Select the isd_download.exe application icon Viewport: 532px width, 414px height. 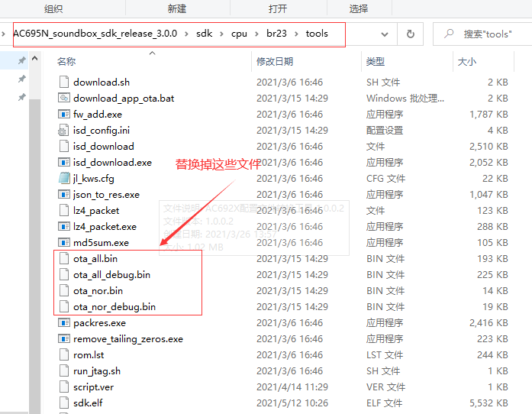64,163
